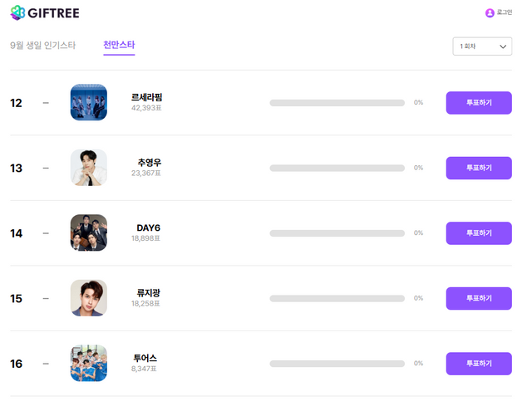Expand the 1 회차 round dropdown
Image resolution: width=532 pixels, height=406 pixels.
[482, 46]
